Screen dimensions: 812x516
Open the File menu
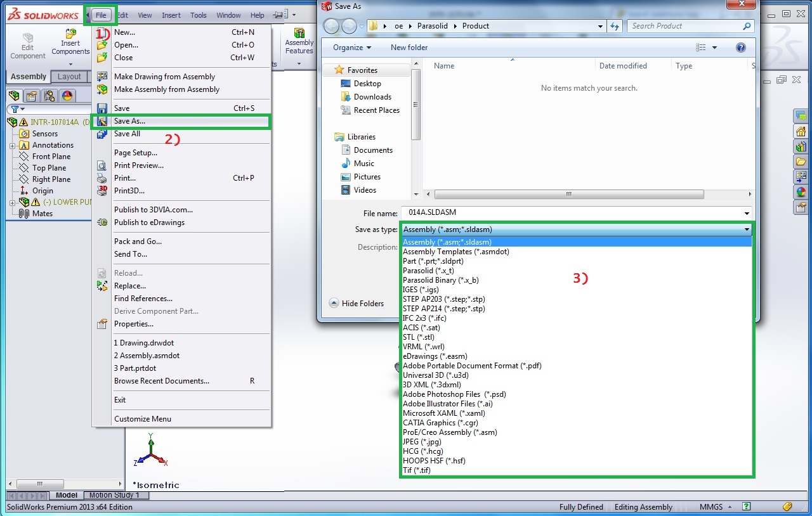(x=101, y=15)
